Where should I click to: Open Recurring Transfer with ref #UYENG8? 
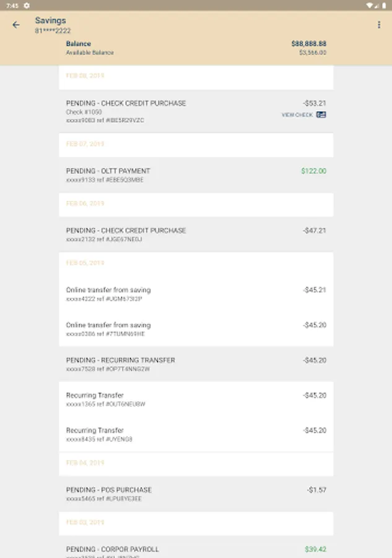pyautogui.click(x=196, y=434)
